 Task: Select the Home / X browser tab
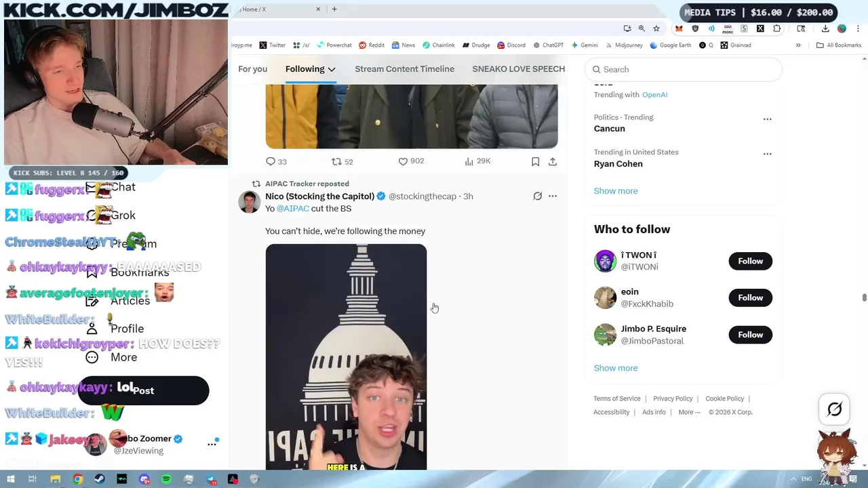coord(278,9)
